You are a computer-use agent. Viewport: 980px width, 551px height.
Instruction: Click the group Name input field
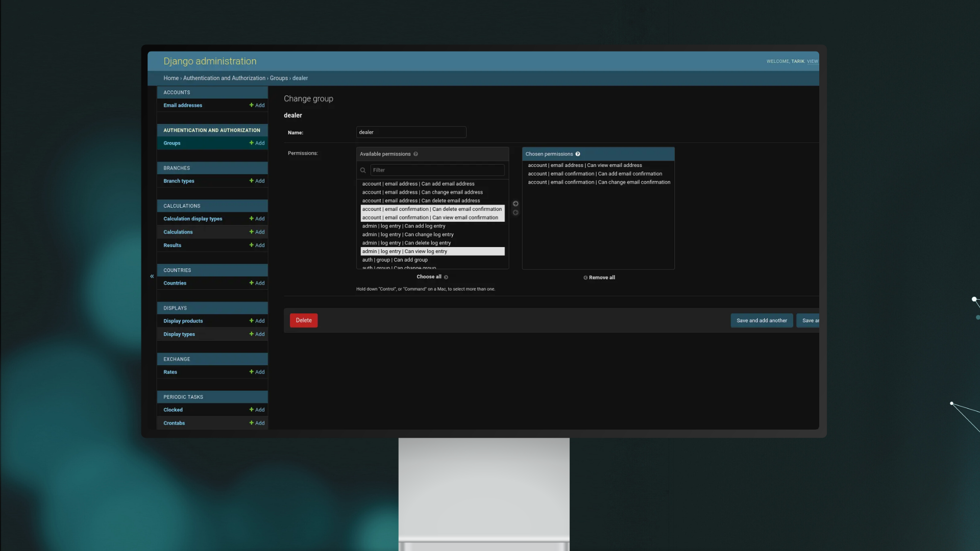pos(411,132)
